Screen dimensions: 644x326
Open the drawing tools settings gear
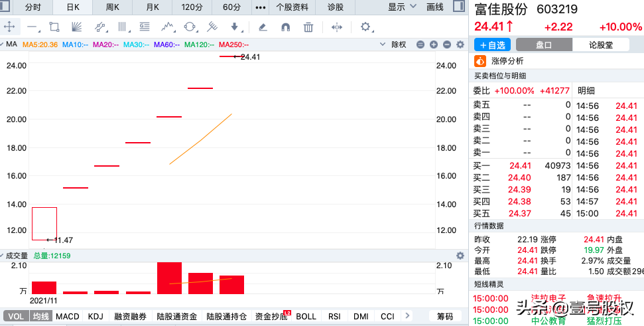pyautogui.click(x=365, y=27)
